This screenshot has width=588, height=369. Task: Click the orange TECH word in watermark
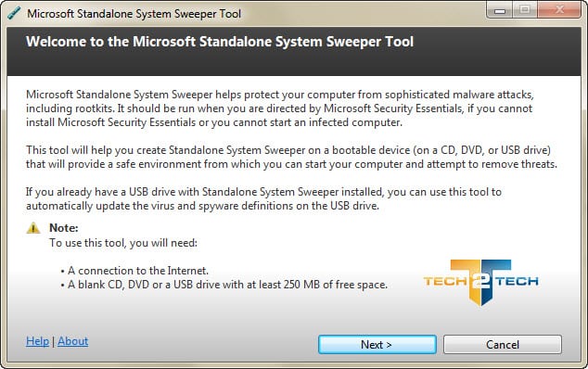445,281
